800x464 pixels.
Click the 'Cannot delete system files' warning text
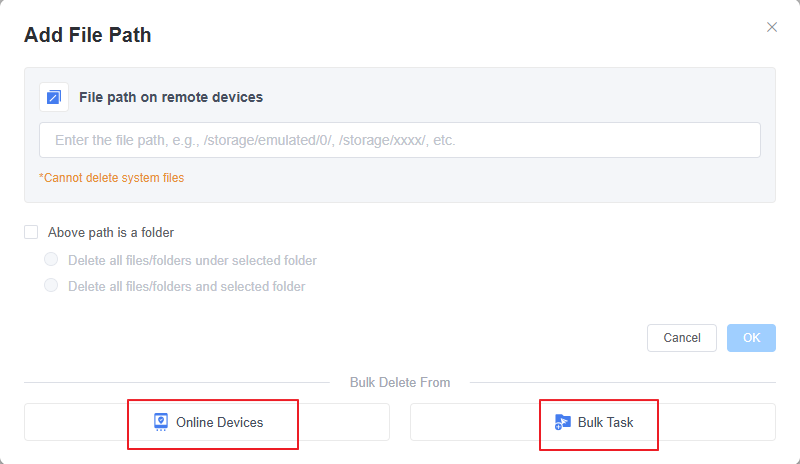click(x=111, y=178)
